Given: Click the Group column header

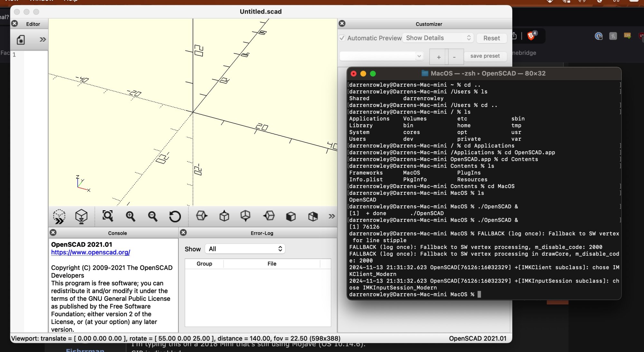Looking at the screenshot, I should [x=204, y=263].
